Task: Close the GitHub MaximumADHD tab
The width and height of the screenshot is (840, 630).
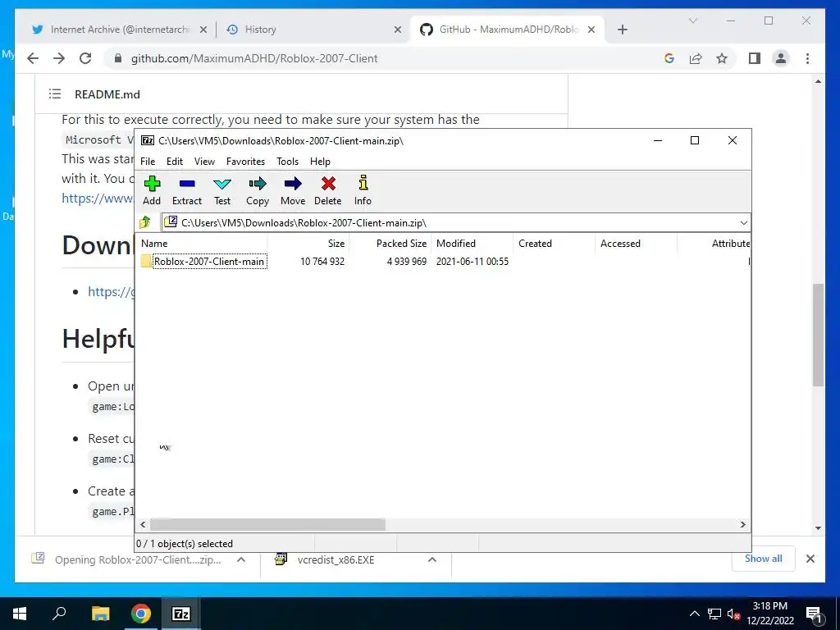Action: coord(591,30)
